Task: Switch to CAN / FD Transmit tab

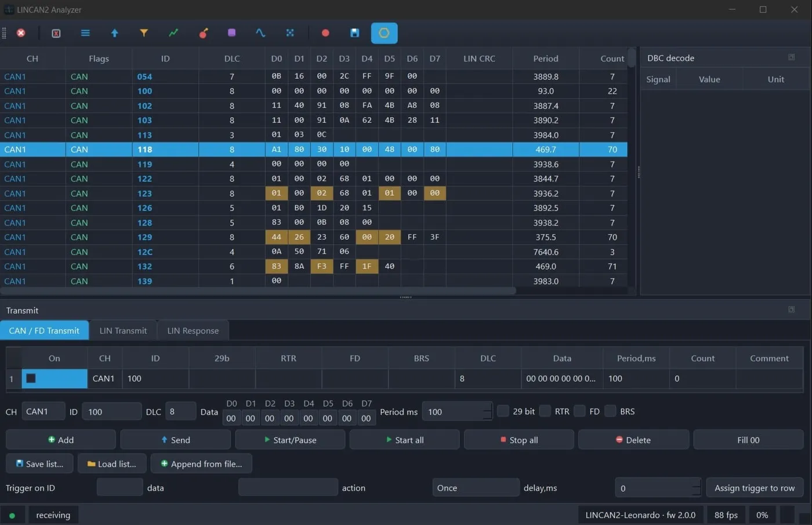Action: pyautogui.click(x=44, y=330)
